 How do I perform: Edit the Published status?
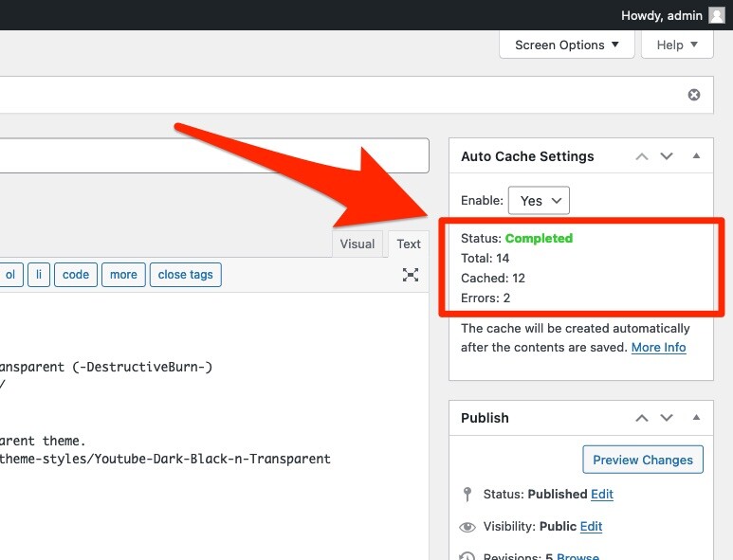pyautogui.click(x=601, y=495)
